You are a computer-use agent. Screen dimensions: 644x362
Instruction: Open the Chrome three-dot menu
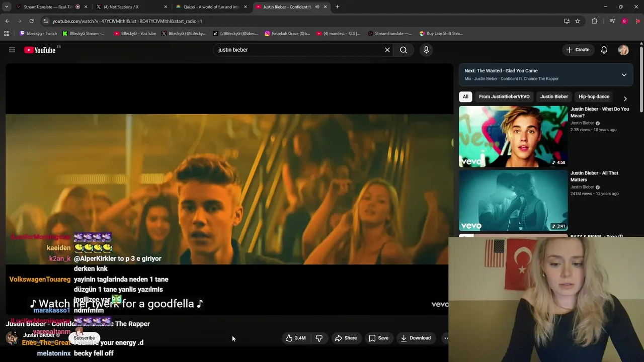(x=638, y=21)
